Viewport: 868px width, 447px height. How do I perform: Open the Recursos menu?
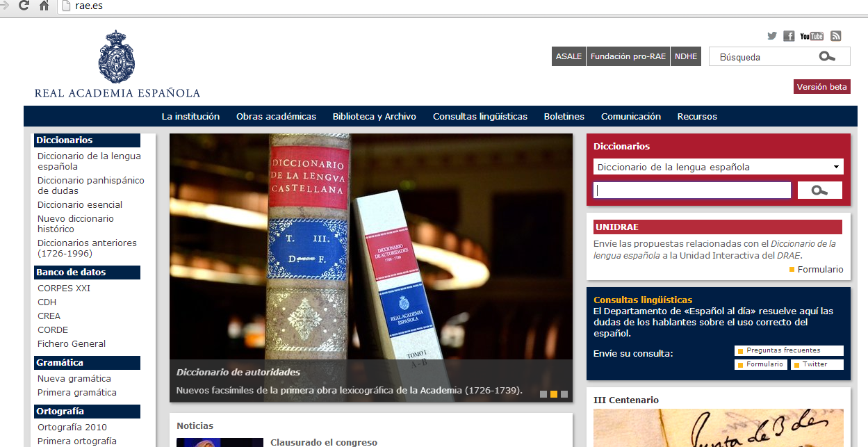click(697, 117)
